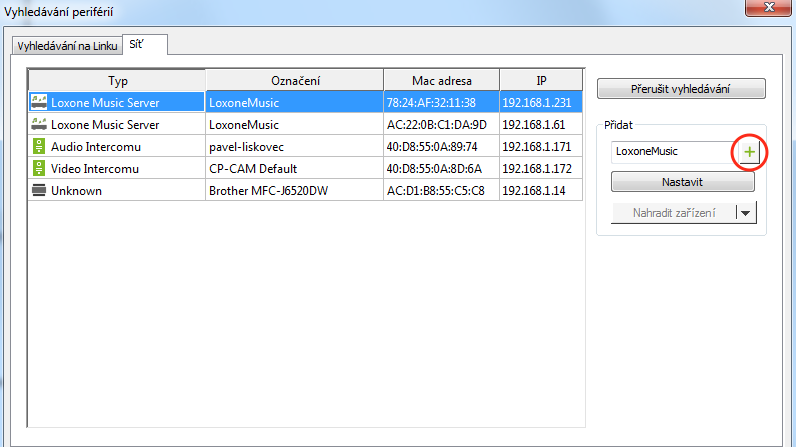796x447 pixels.
Task: Click the Nahradit zařízení button
Action: tap(674, 213)
